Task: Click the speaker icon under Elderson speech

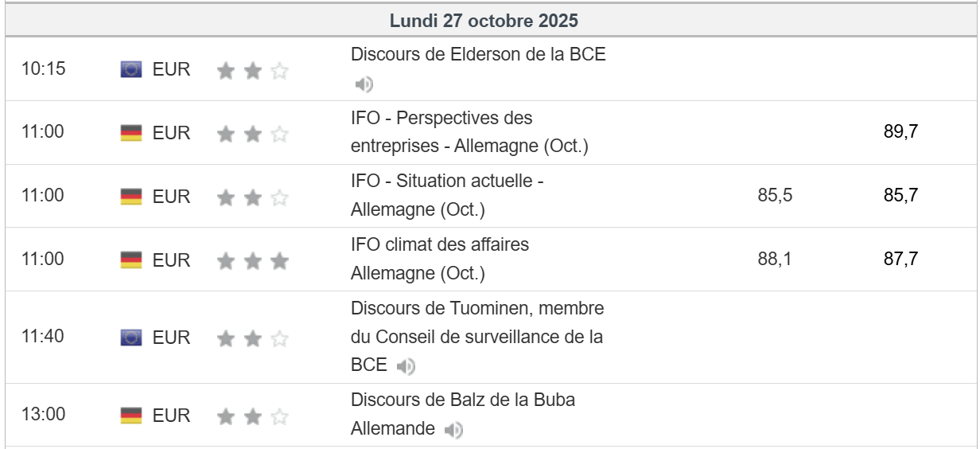Action: pos(364,84)
